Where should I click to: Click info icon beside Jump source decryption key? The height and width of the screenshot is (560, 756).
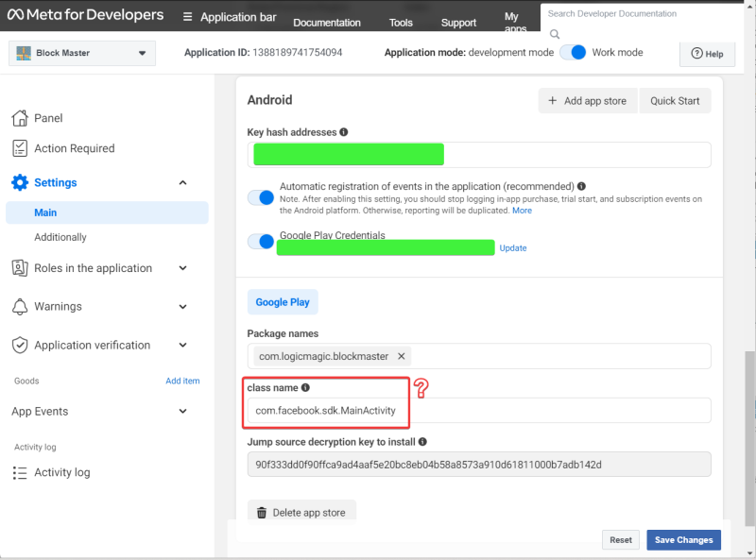coord(422,441)
